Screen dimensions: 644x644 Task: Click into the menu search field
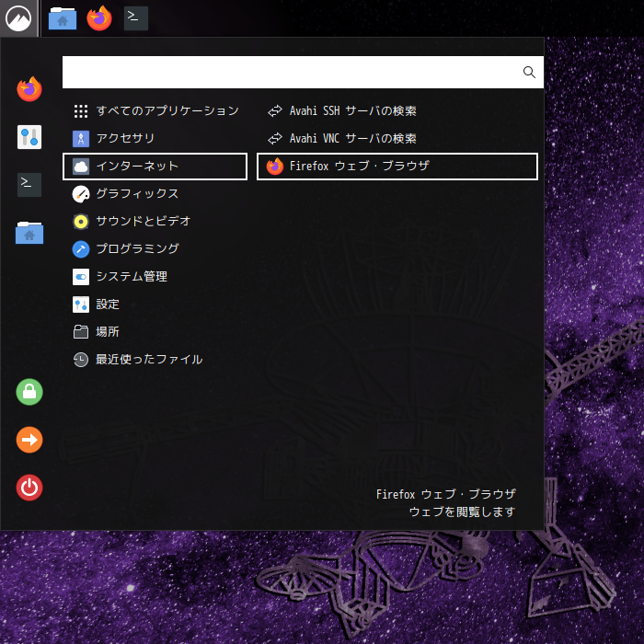(303, 73)
